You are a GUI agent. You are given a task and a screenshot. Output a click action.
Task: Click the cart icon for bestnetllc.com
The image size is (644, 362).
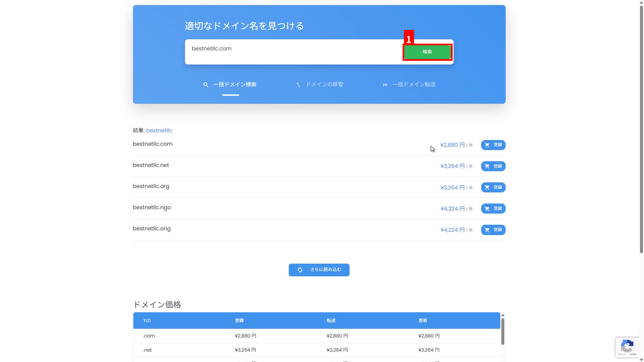point(487,145)
